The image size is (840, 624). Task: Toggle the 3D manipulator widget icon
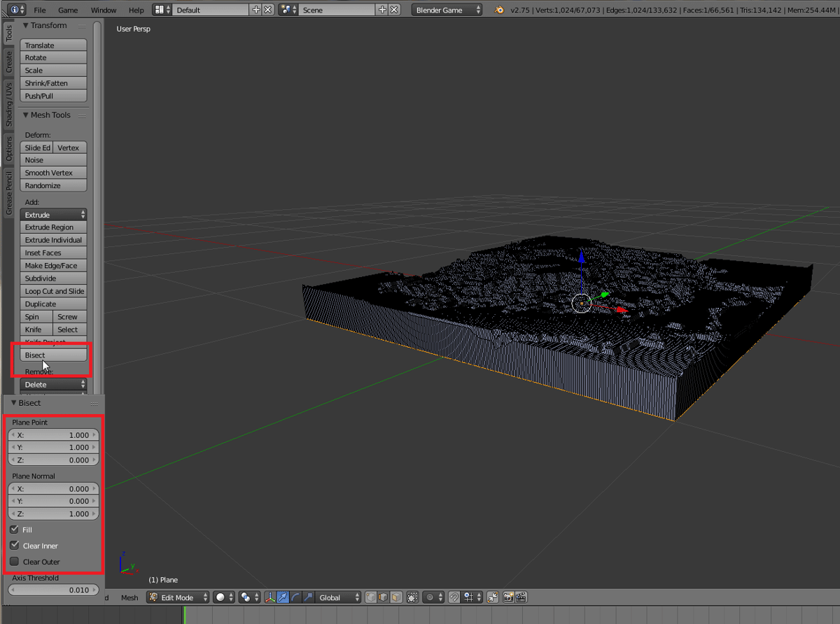pos(270,597)
